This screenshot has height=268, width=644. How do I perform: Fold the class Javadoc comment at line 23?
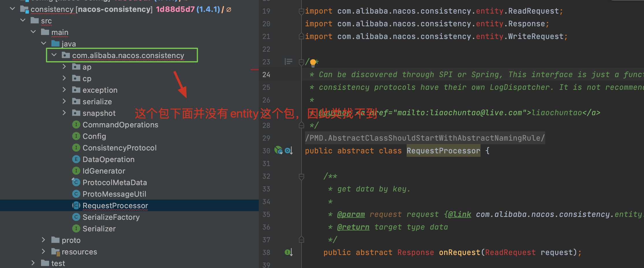(x=301, y=62)
